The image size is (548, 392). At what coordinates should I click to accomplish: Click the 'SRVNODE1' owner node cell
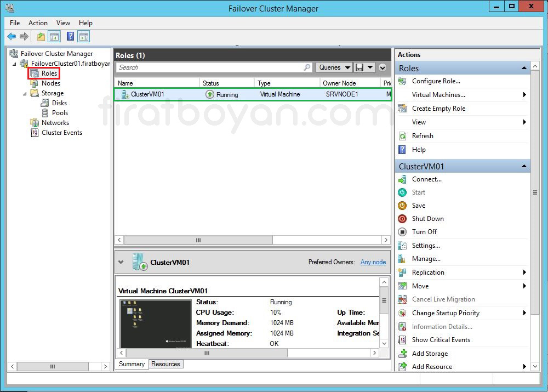coord(342,94)
